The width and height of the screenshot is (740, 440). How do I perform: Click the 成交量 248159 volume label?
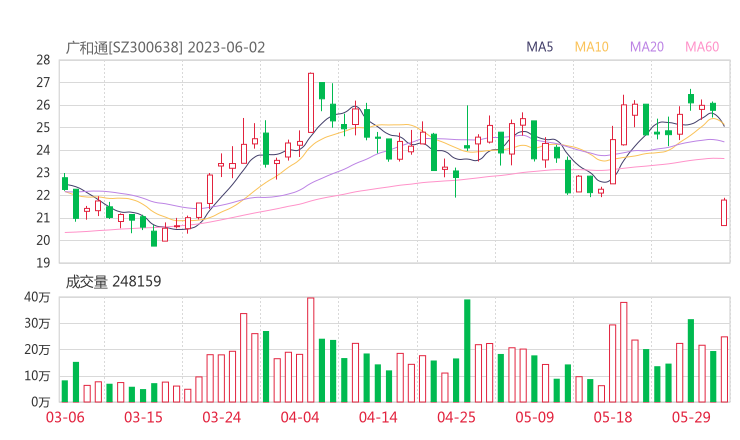pos(113,282)
